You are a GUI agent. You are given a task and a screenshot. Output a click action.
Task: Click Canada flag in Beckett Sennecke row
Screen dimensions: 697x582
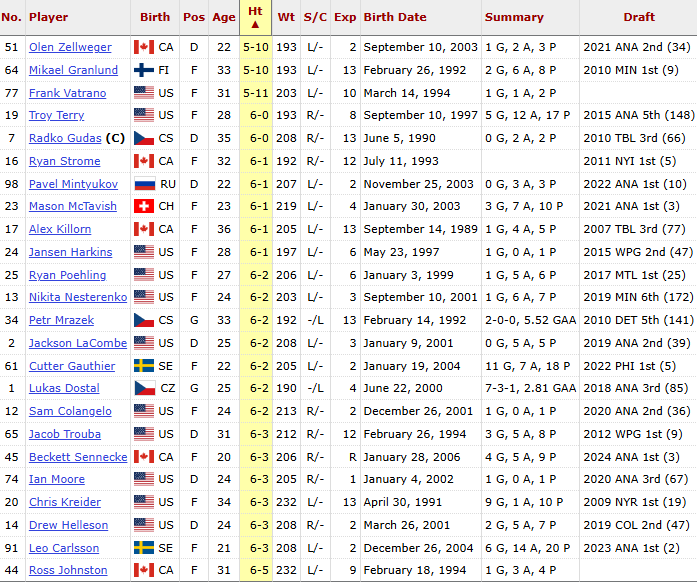click(x=144, y=457)
